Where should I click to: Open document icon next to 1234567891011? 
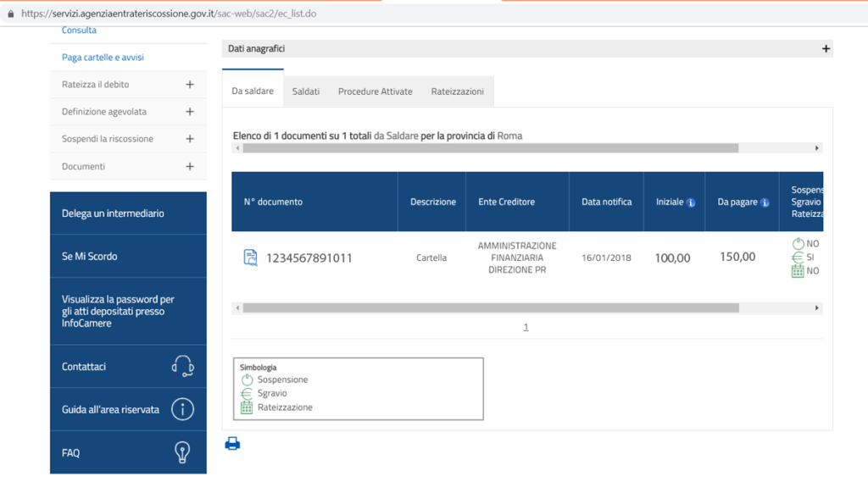250,258
